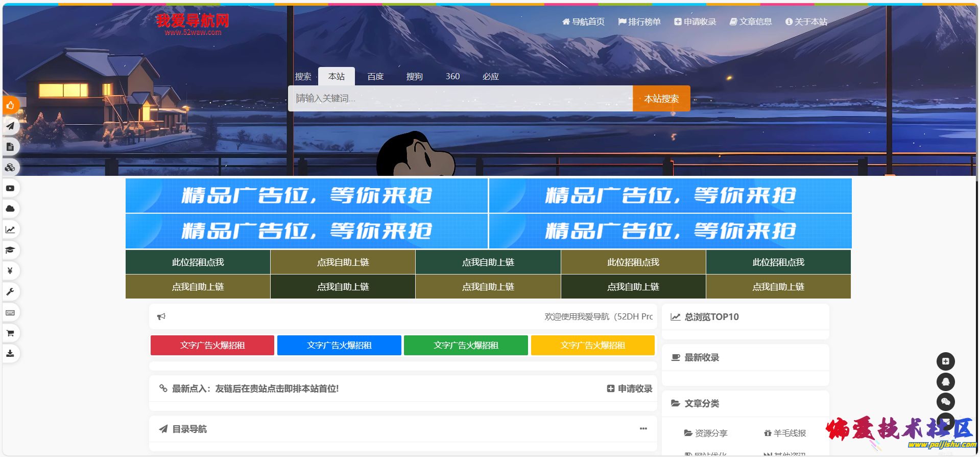Open 关于本站 in the top menu
The height and width of the screenshot is (457, 980).
[x=806, y=22]
